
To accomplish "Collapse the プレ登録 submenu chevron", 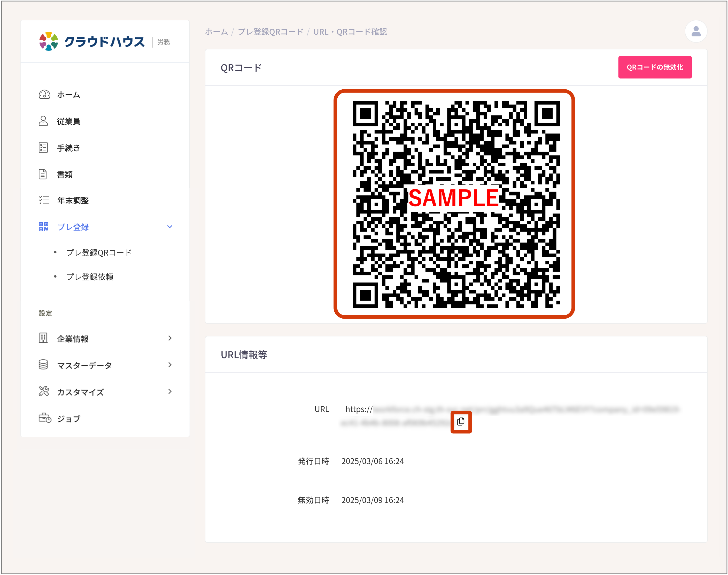I will point(170,227).
